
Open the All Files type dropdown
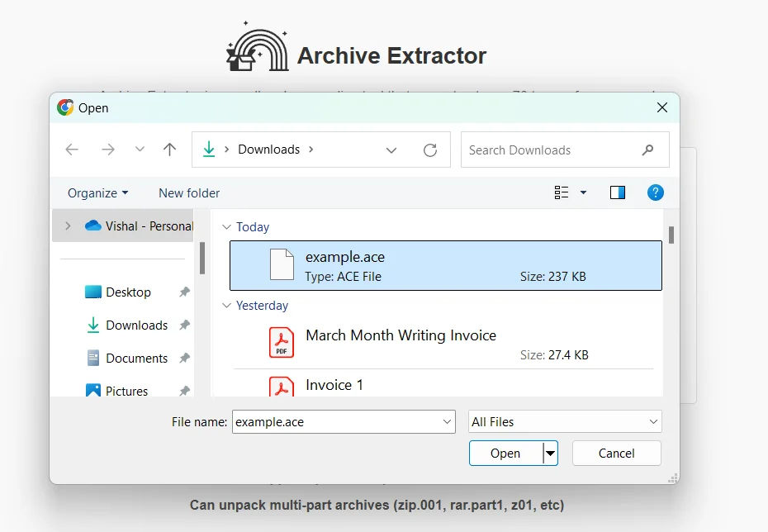pyautogui.click(x=565, y=422)
